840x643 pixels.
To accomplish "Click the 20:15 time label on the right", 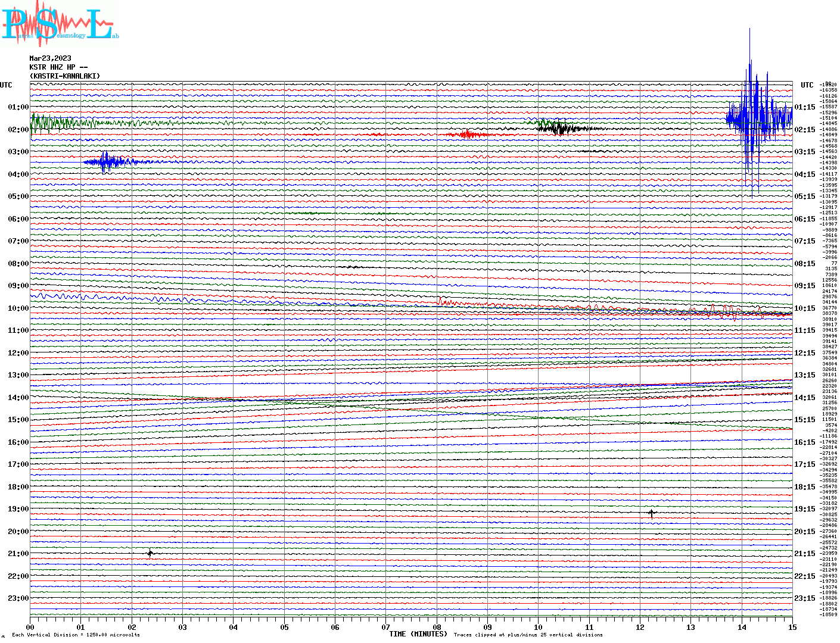I will pyautogui.click(x=805, y=532).
